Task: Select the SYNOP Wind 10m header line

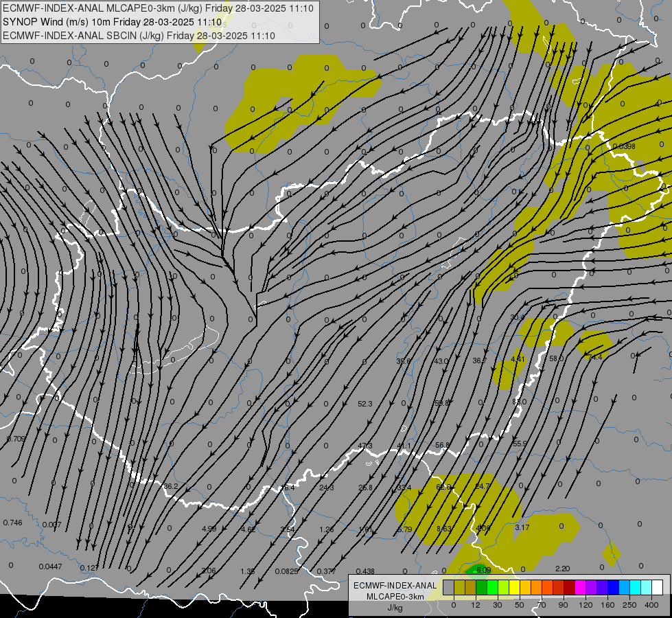Action: [113, 22]
